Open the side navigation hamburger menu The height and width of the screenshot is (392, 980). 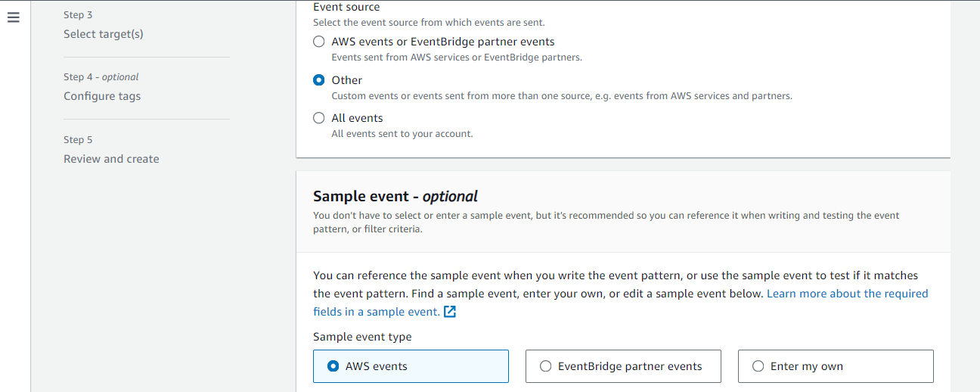click(x=13, y=18)
